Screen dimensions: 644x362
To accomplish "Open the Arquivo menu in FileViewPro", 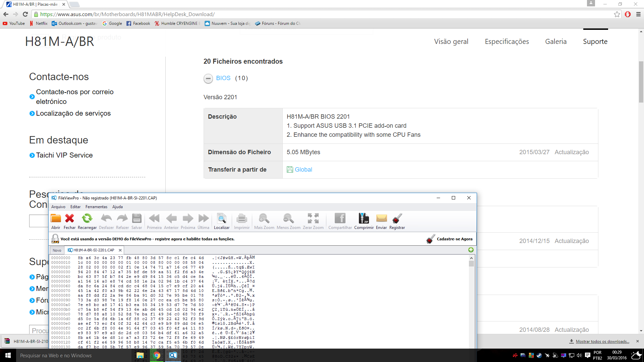I will pyautogui.click(x=58, y=207).
